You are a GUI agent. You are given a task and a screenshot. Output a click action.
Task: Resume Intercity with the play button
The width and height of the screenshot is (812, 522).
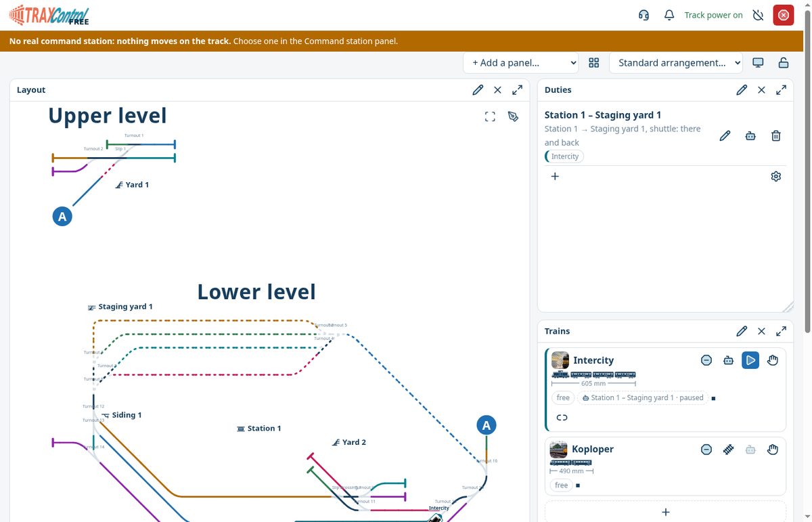750,360
